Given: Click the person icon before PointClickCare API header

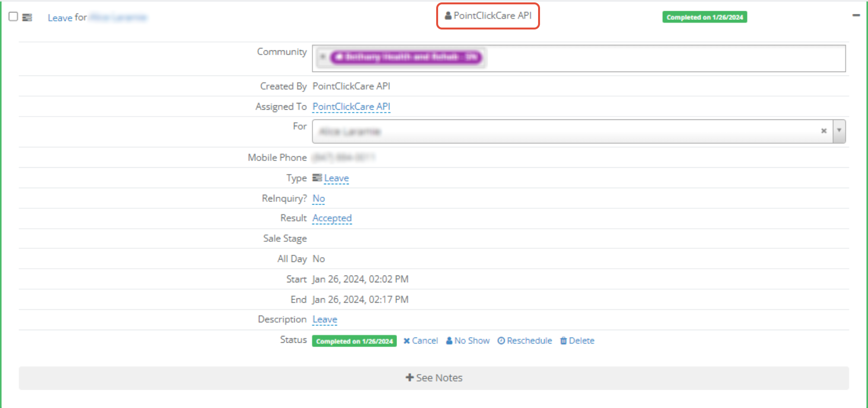Looking at the screenshot, I should pos(448,16).
